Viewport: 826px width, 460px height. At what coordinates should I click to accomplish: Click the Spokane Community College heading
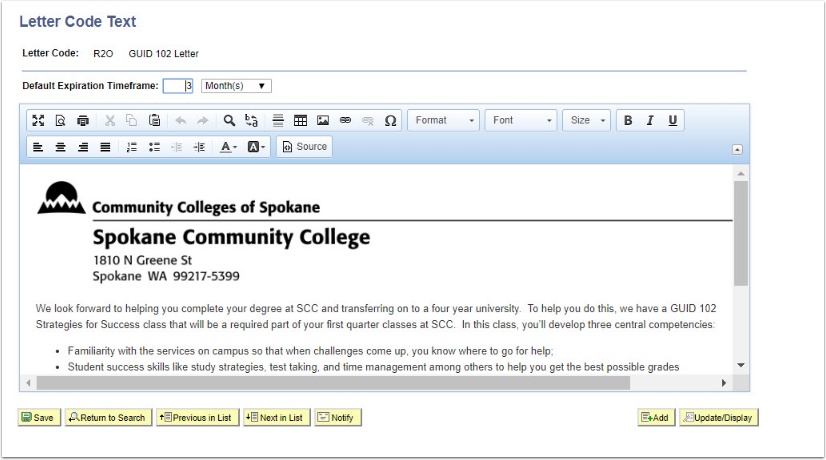[231, 237]
